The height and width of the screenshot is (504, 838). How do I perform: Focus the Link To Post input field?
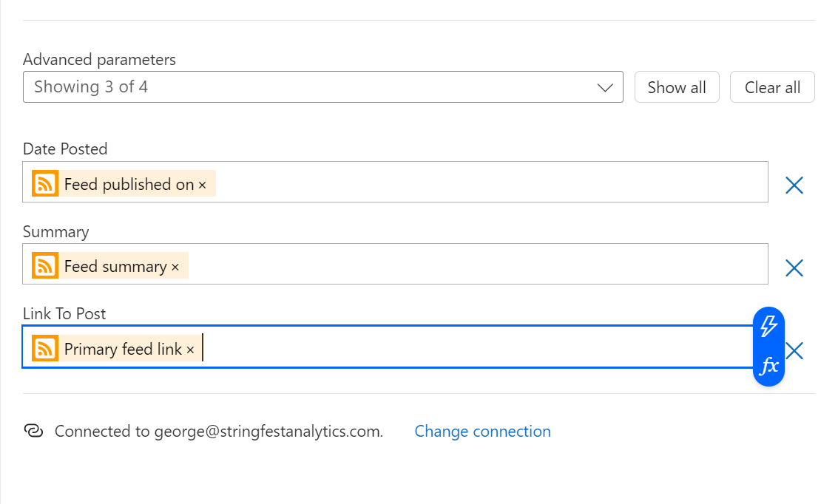[473, 347]
